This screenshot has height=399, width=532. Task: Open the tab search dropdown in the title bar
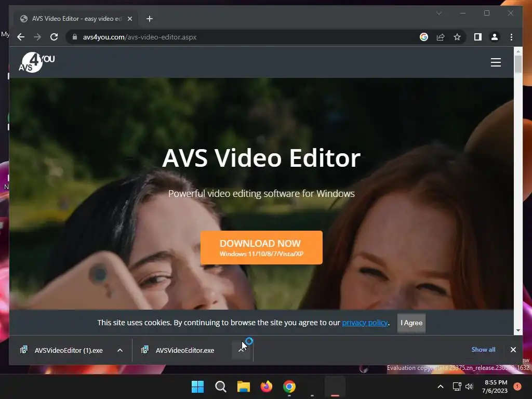(x=438, y=13)
